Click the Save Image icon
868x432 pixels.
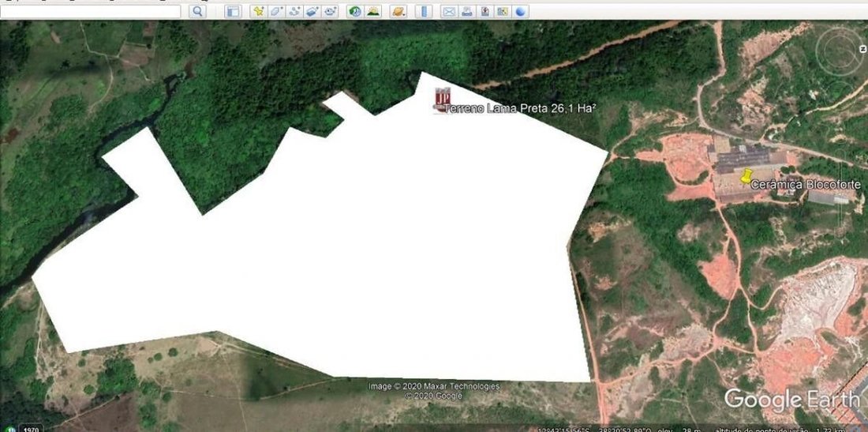click(485, 11)
